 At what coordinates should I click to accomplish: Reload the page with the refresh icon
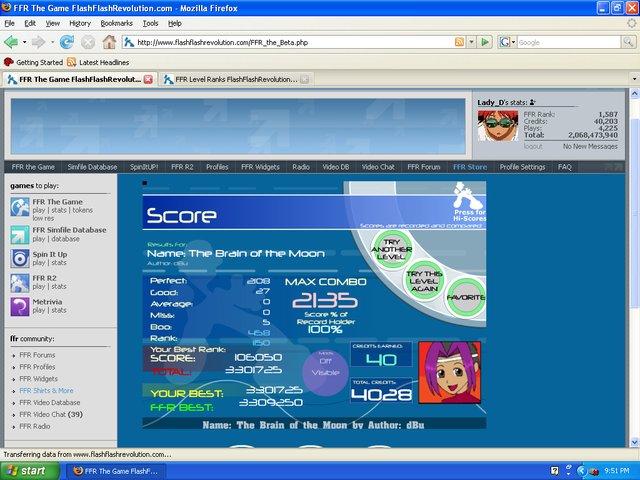tap(67, 42)
